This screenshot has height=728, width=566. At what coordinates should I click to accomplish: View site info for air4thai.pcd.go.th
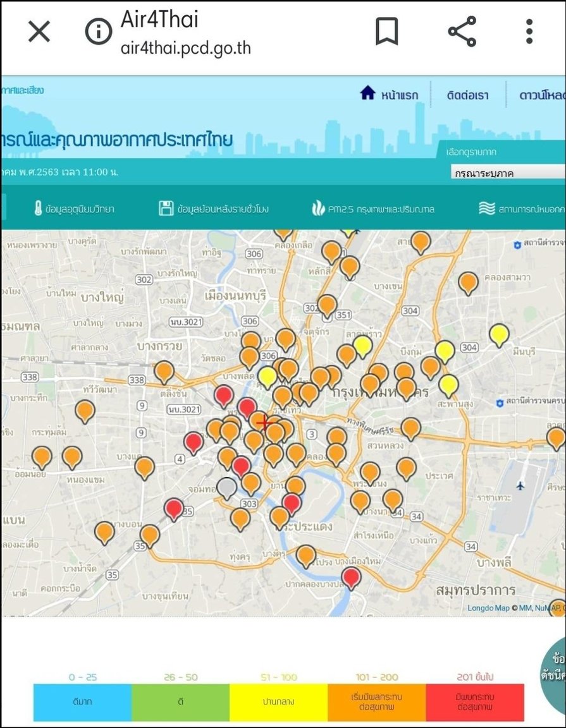99,32
